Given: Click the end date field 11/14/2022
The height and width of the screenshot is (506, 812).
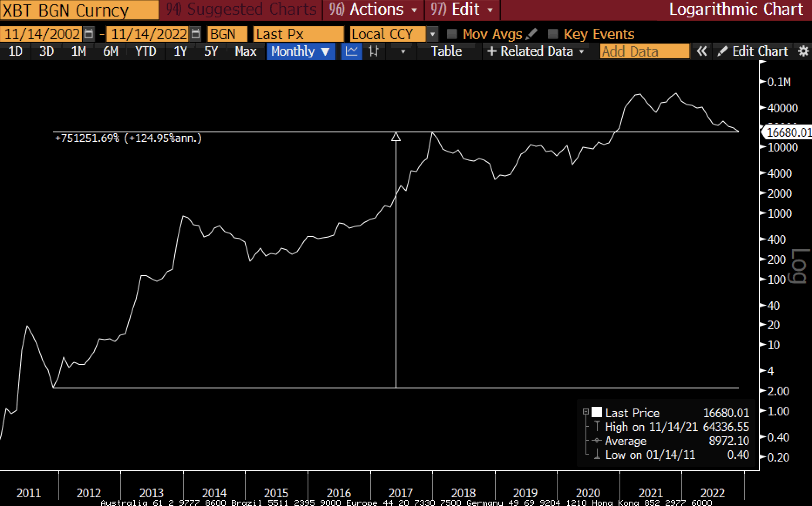Looking at the screenshot, I should [x=149, y=34].
